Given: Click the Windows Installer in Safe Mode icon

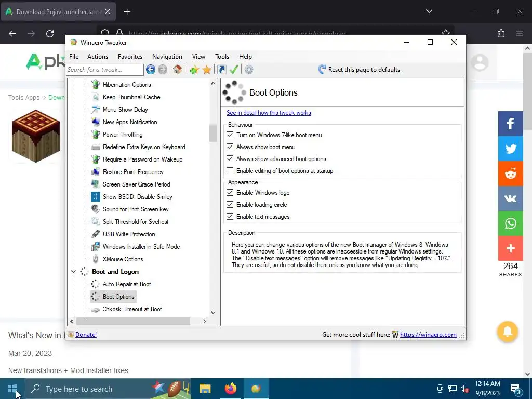Looking at the screenshot, I should pyautogui.click(x=96, y=247).
